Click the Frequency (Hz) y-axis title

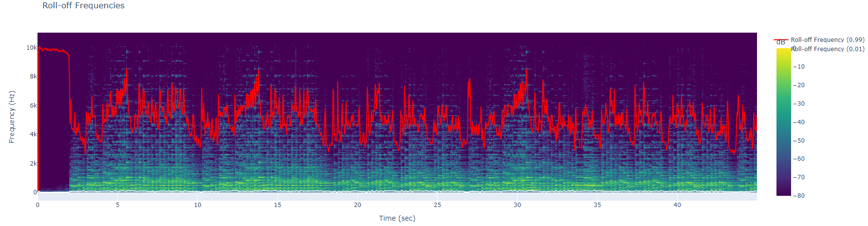[x=12, y=117]
